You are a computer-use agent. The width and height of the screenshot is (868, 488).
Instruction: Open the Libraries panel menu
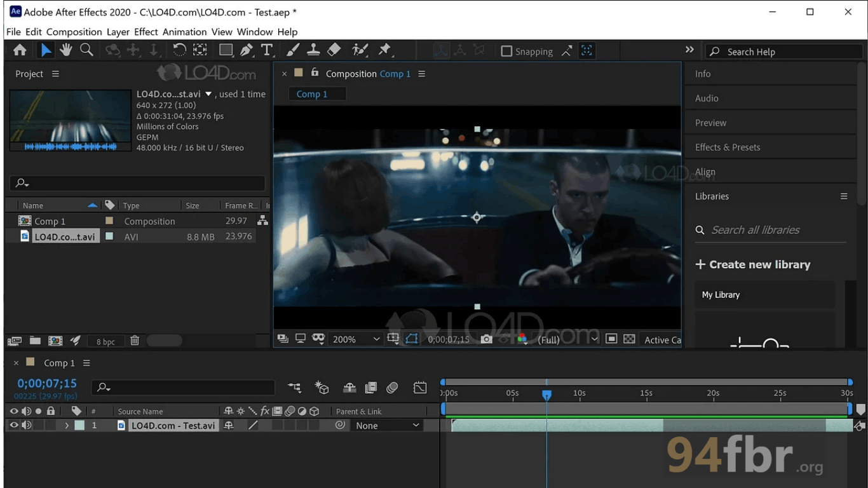(x=844, y=196)
